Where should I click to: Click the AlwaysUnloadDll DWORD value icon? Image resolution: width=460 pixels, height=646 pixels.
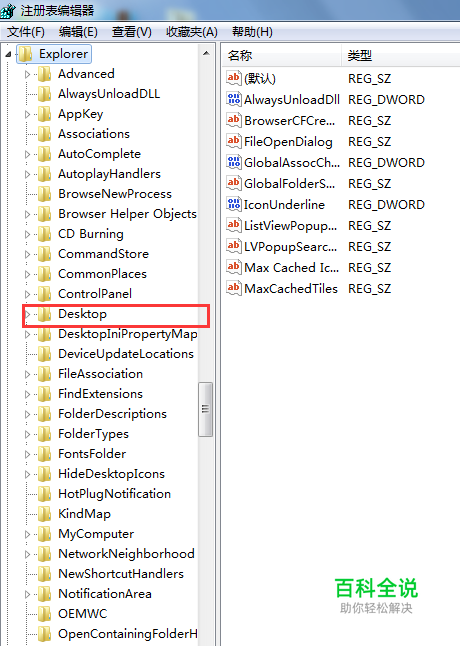pos(234,99)
